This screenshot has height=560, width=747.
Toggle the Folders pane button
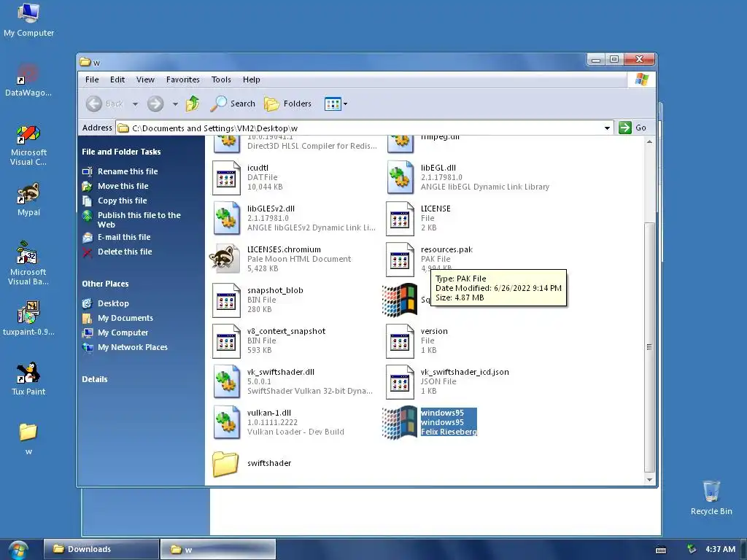[x=287, y=104]
